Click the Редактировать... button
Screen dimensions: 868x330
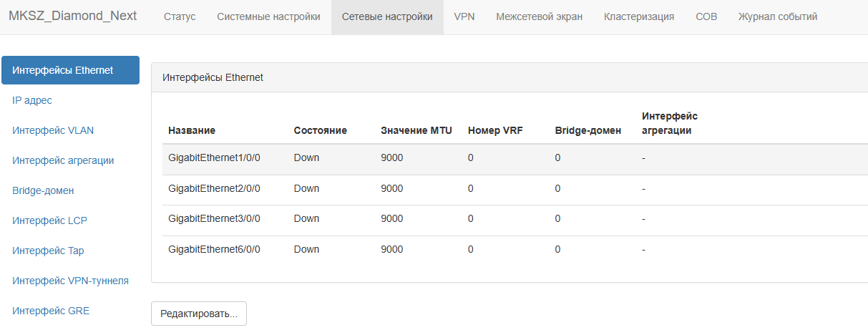click(x=199, y=314)
